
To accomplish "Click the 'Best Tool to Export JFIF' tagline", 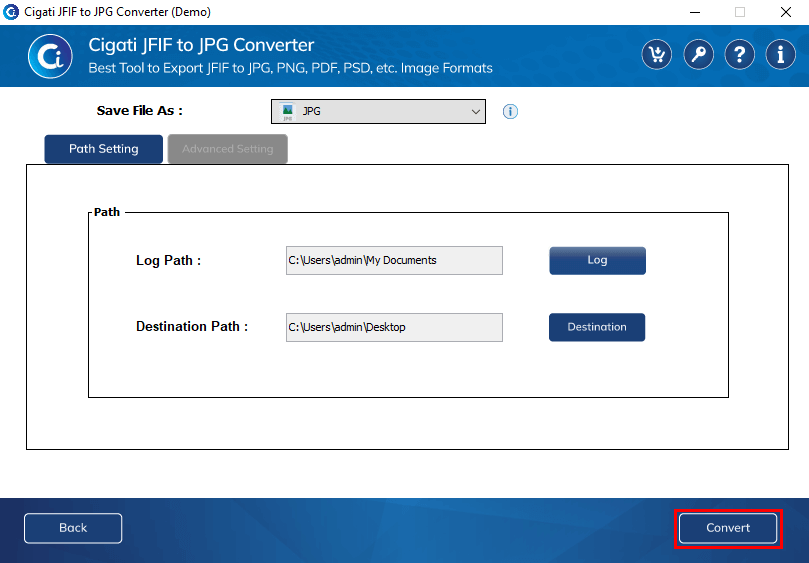I will click(290, 68).
